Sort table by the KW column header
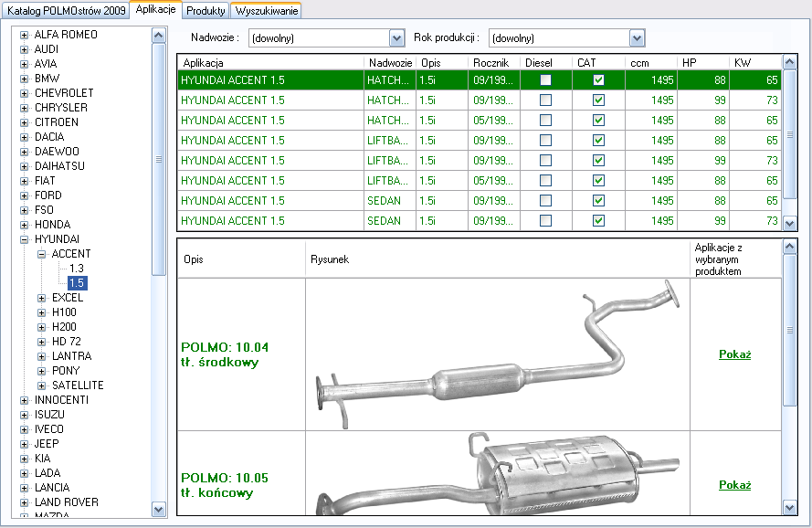 (x=755, y=63)
